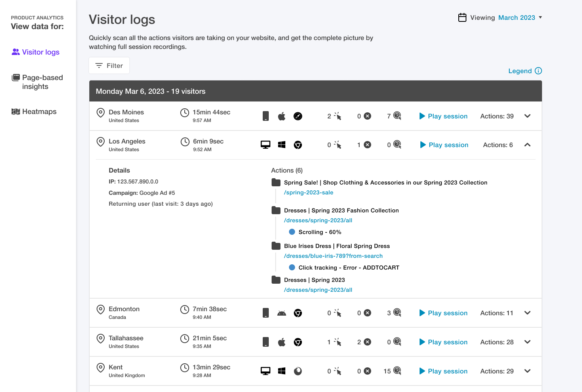Click the Windows icon in Los Angeles row
The width and height of the screenshot is (582, 392).
tap(282, 145)
